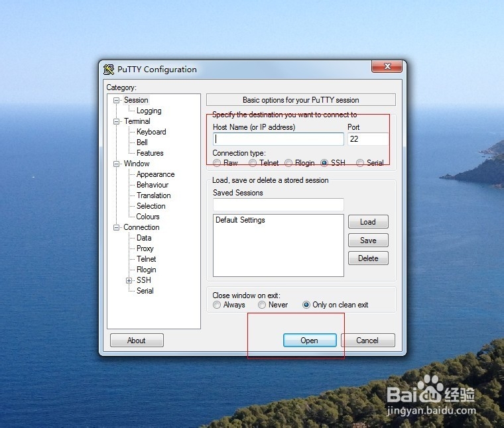Delete the selected saved session
Screen dimensions: 504x428
(368, 258)
